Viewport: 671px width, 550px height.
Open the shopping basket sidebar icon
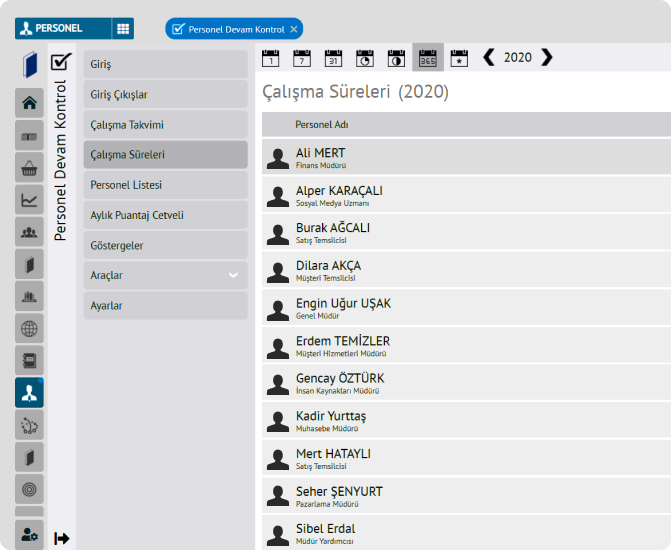click(29, 168)
